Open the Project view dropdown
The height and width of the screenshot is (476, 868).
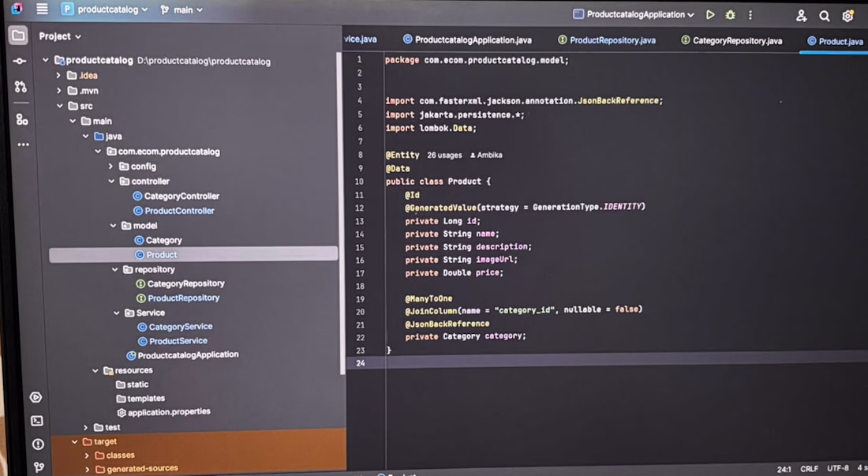[60, 36]
